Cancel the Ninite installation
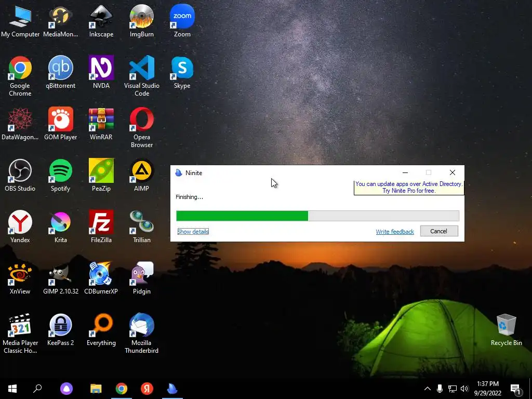The height and width of the screenshot is (399, 532). pos(438,231)
